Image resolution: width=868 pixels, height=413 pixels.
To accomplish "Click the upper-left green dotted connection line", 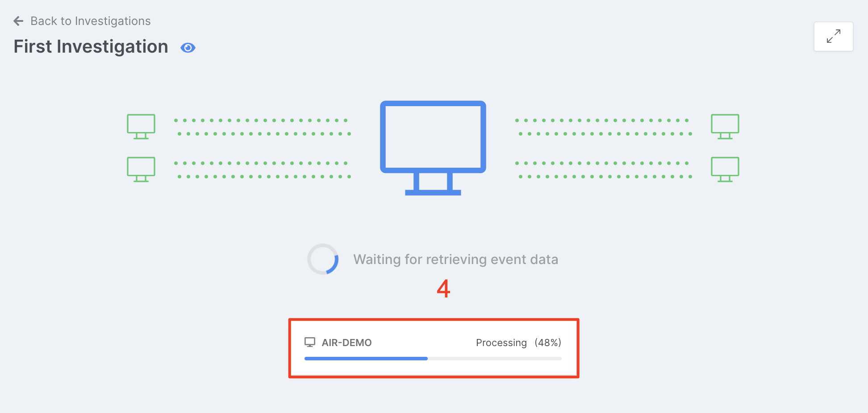I will point(263,127).
